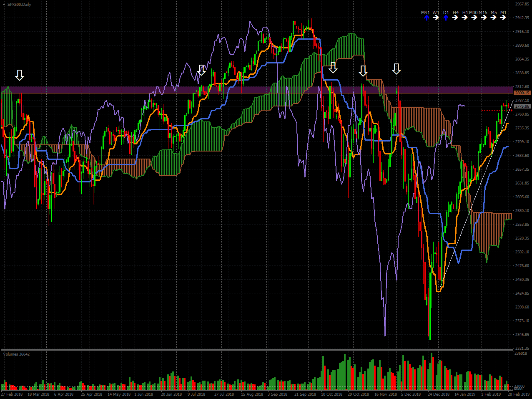The image size is (532, 399).
Task: Click the 2838.85 price axis value
Action: [522, 73]
